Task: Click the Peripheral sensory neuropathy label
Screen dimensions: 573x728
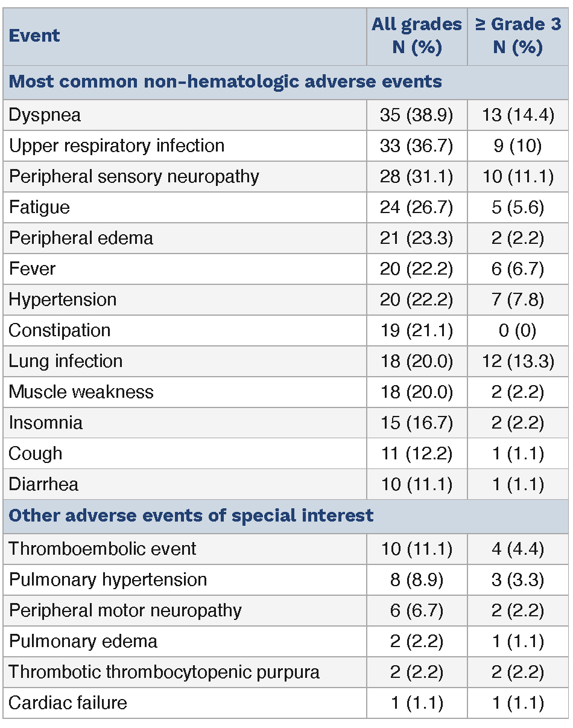Action: point(134,176)
